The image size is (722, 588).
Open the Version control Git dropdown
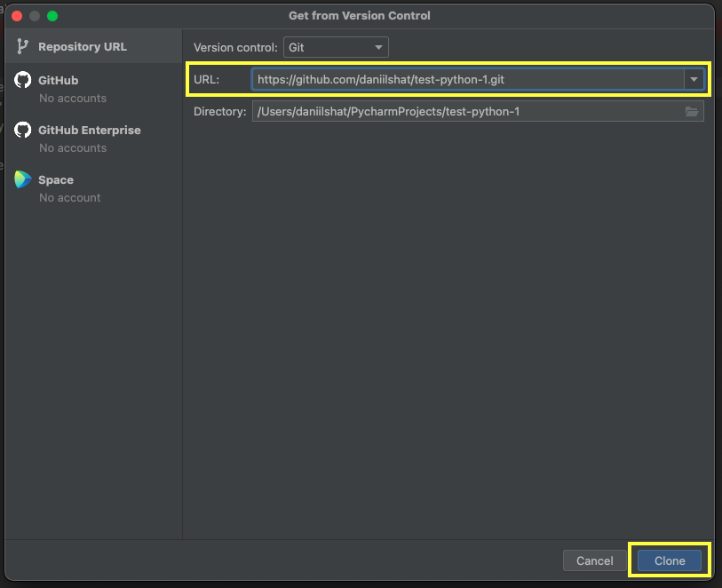(x=336, y=47)
